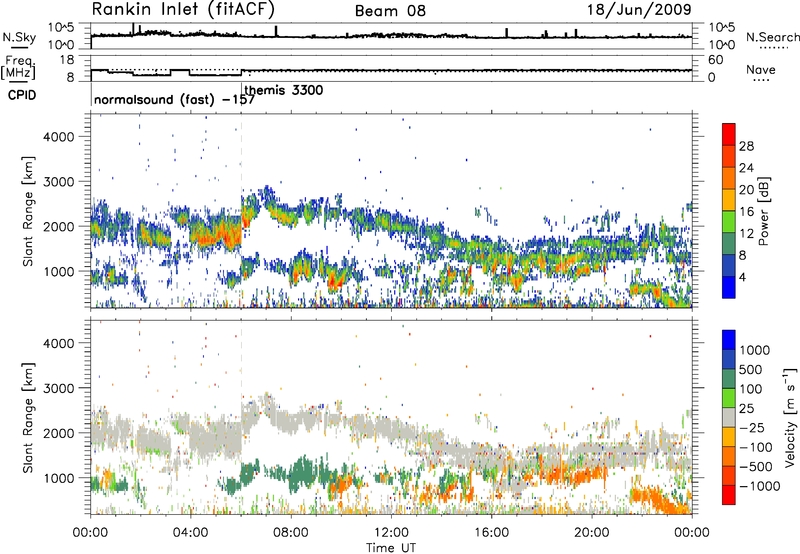The height and width of the screenshot is (554, 800).
Task: Click the 'Velocity [m s-1]' colorbar label
Action: point(790,417)
